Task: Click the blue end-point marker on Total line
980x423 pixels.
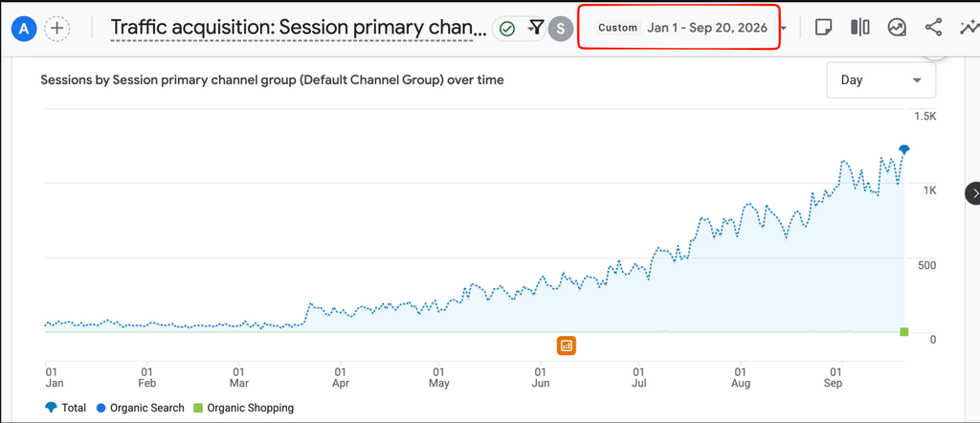Action: coord(903,148)
